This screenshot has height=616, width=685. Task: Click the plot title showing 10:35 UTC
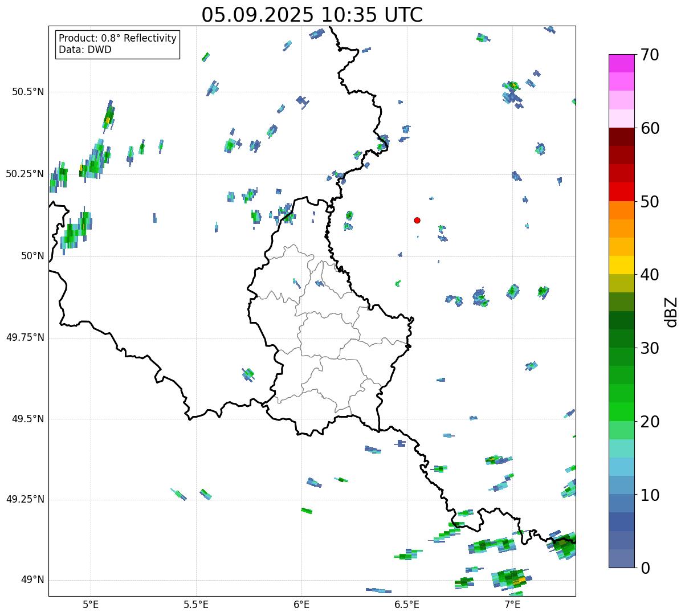click(x=312, y=15)
